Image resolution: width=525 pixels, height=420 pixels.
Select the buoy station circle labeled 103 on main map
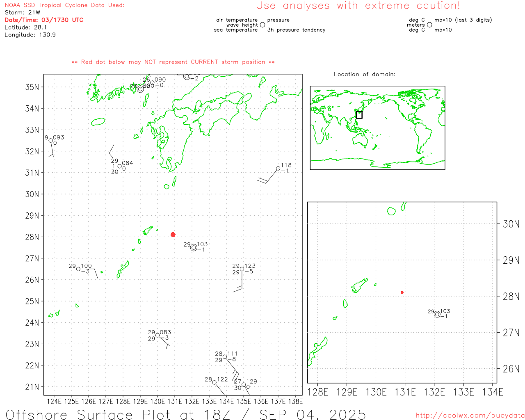tap(194, 247)
